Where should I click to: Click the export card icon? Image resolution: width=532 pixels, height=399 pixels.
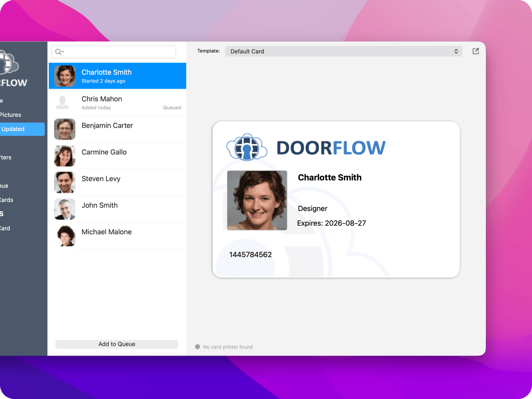point(476,51)
